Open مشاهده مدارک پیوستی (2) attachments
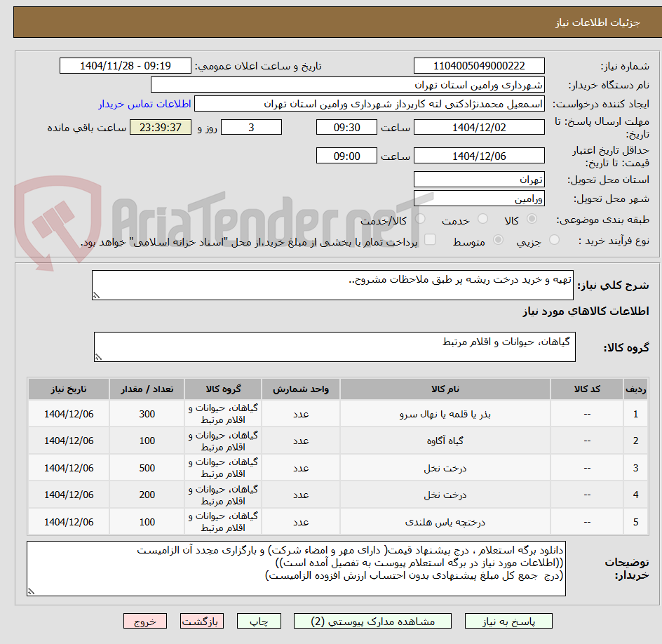Screen dimensions: 662x644 point(372,621)
